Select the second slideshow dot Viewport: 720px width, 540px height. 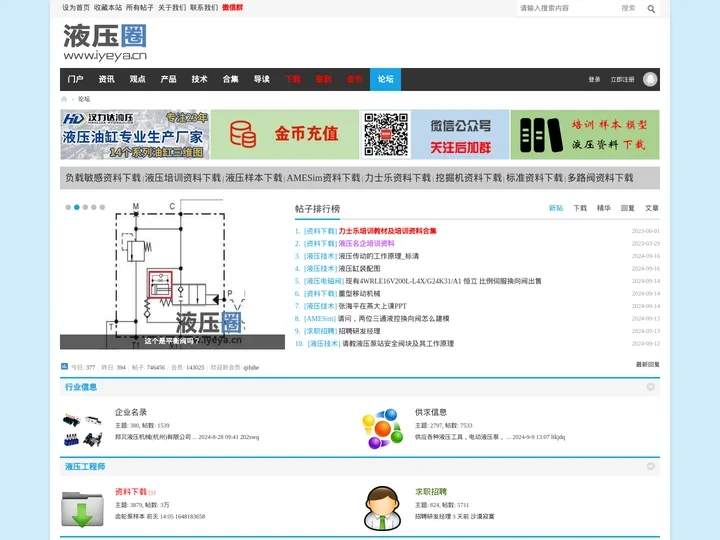77,207
